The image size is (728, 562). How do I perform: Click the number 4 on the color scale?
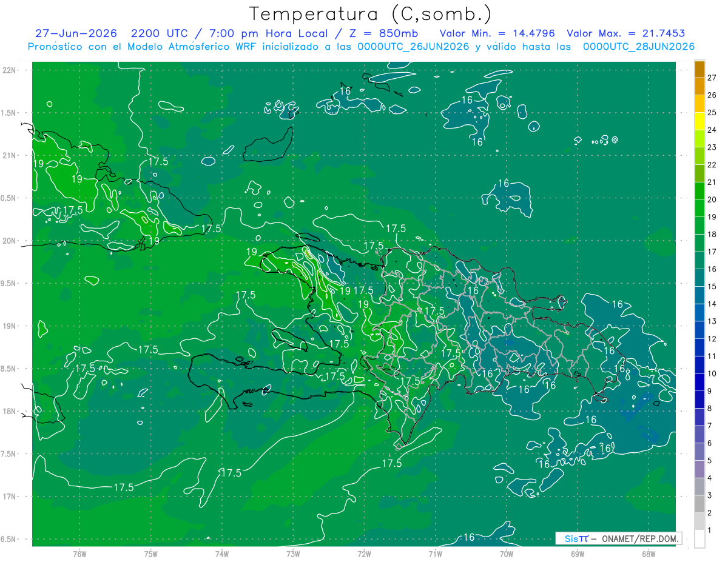(x=710, y=478)
